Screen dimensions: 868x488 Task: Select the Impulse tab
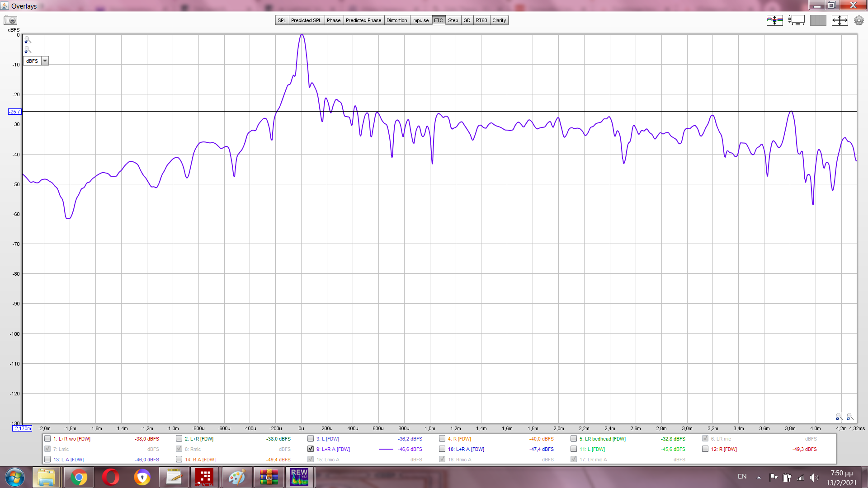click(420, 20)
